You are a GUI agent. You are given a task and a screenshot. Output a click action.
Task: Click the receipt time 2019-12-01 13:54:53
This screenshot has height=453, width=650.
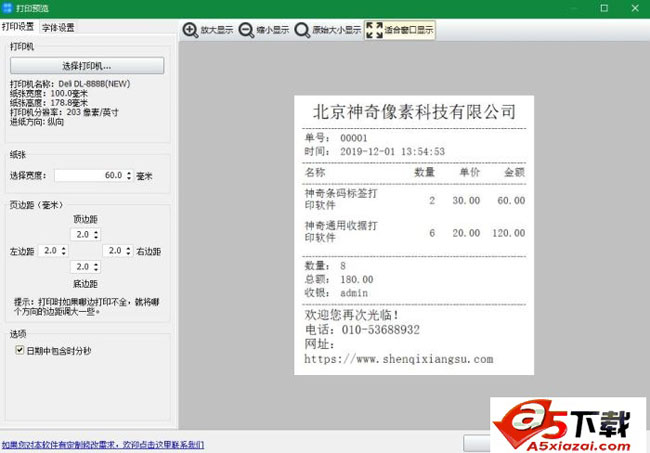[392, 151]
